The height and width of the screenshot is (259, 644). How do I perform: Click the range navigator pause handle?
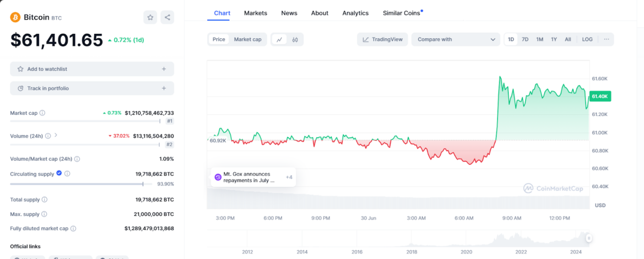click(x=589, y=238)
